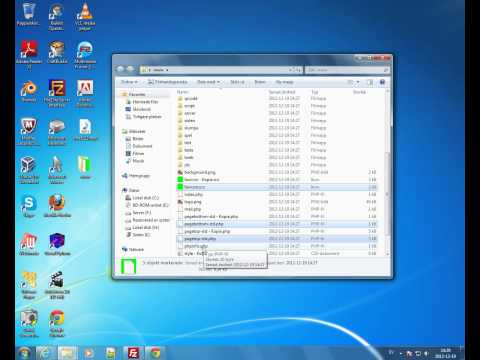Open the FileZilla Server desktop shortcut
480x360 pixels.
coord(57,93)
